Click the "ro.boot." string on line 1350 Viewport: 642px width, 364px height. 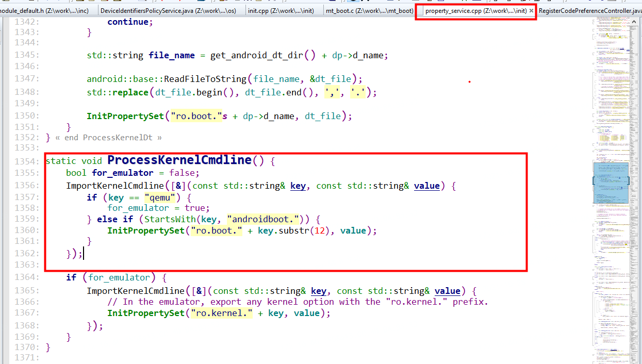(196, 116)
